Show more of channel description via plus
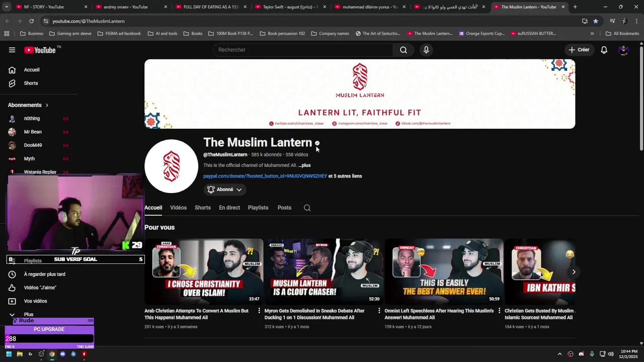 (304, 165)
